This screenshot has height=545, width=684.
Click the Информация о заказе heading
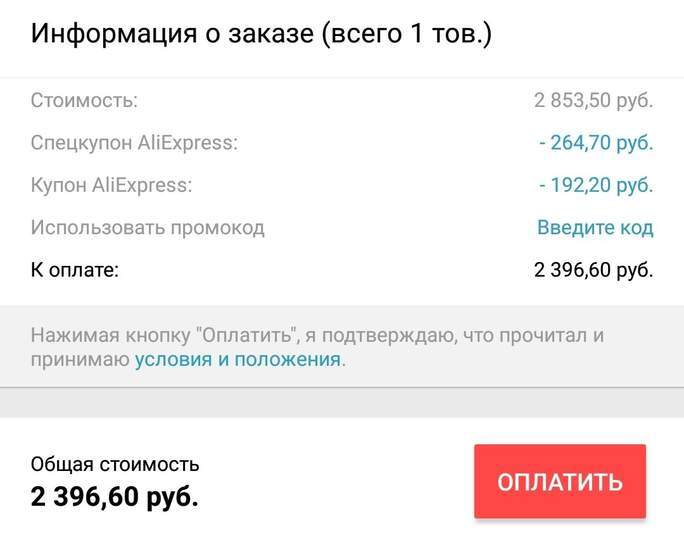tap(174, 34)
